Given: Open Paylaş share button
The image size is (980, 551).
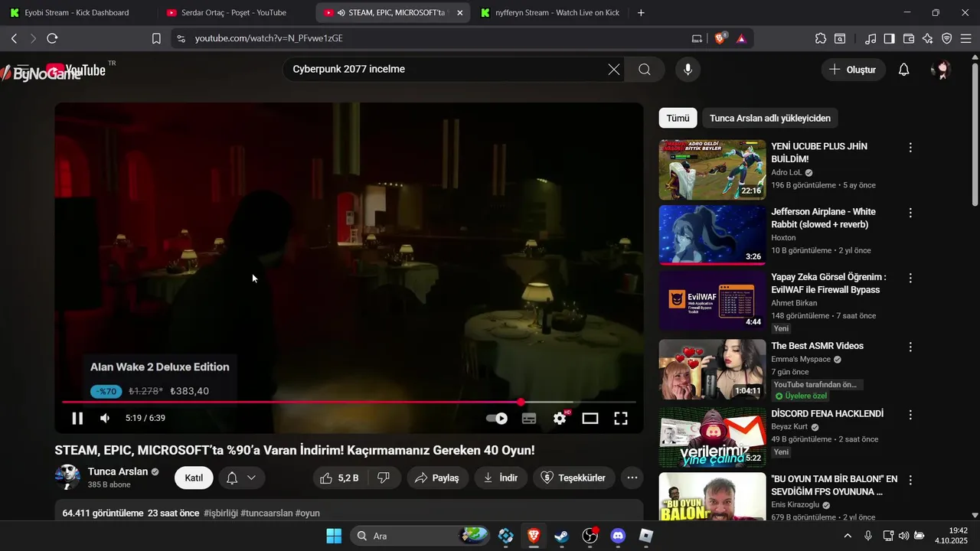Looking at the screenshot, I should click(436, 478).
